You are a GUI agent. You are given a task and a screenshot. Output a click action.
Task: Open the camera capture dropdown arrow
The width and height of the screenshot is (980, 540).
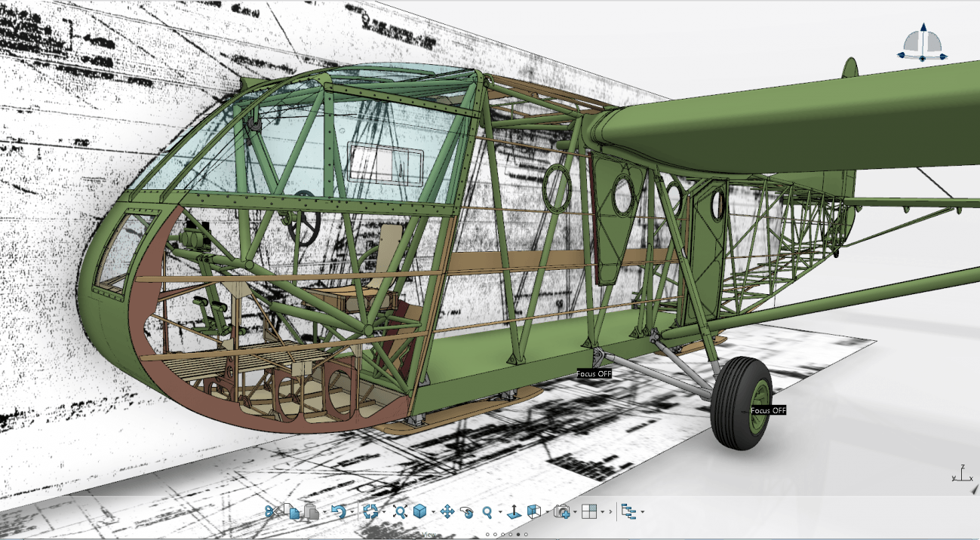click(574, 513)
